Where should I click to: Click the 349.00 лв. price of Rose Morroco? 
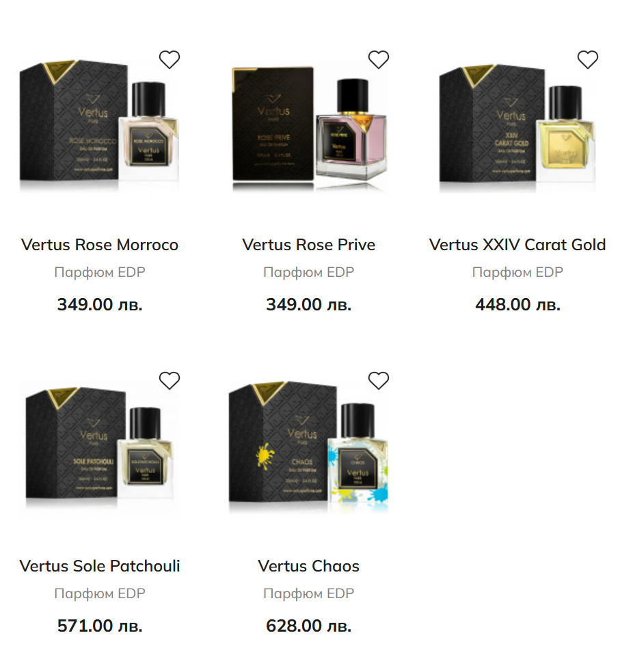(x=99, y=304)
